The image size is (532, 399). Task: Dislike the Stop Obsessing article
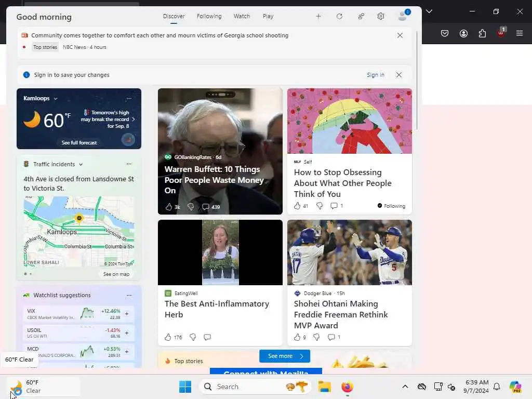tap(320, 206)
